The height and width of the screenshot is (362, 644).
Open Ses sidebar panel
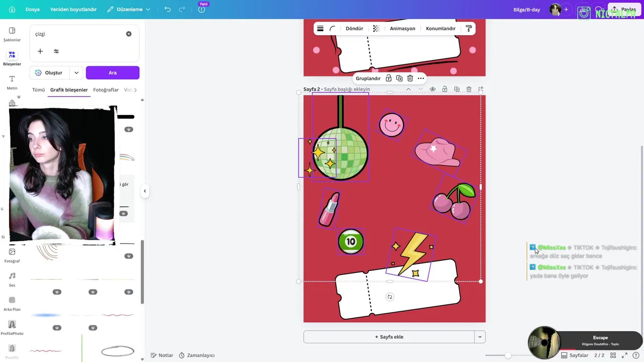tap(12, 280)
